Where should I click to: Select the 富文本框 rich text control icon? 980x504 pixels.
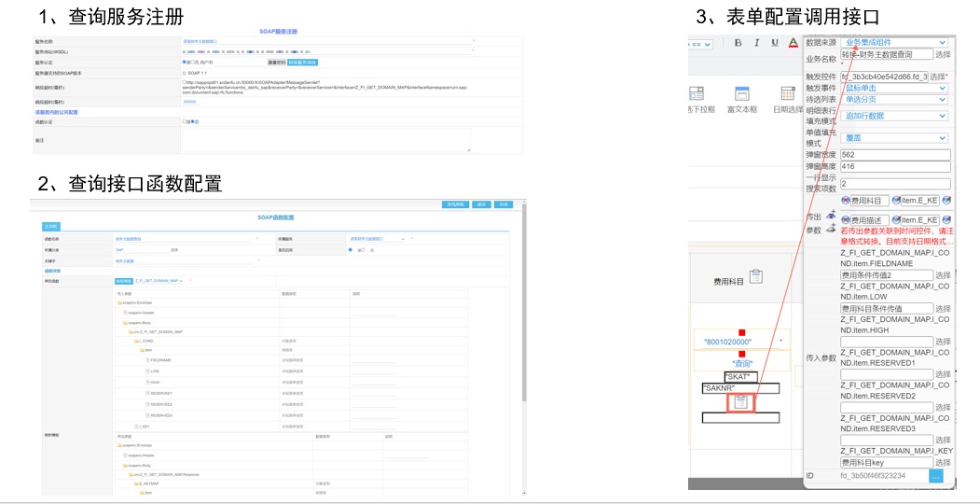(x=742, y=94)
